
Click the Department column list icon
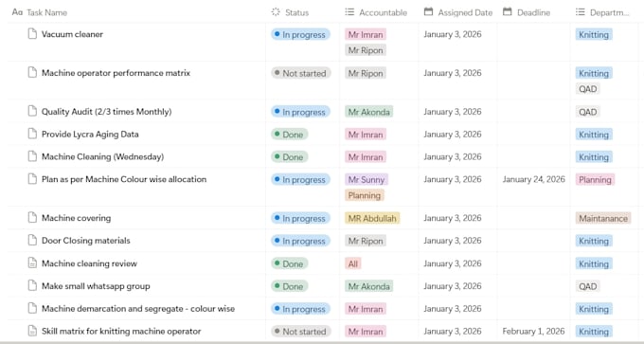581,12
